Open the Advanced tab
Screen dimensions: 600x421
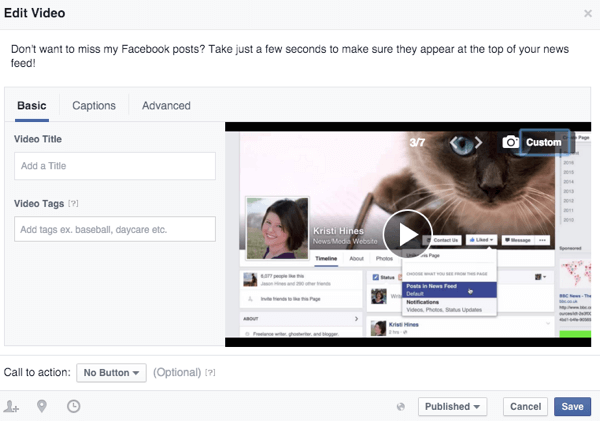pos(166,106)
